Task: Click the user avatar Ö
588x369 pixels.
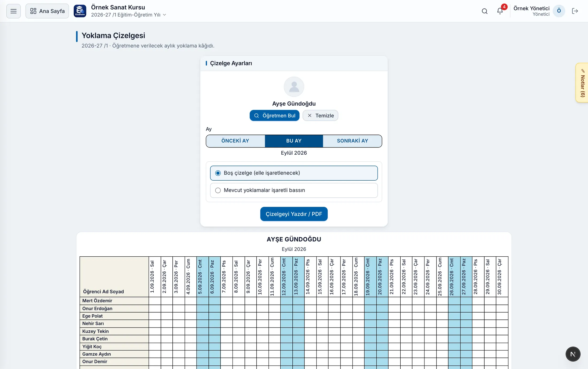Action: (x=559, y=11)
